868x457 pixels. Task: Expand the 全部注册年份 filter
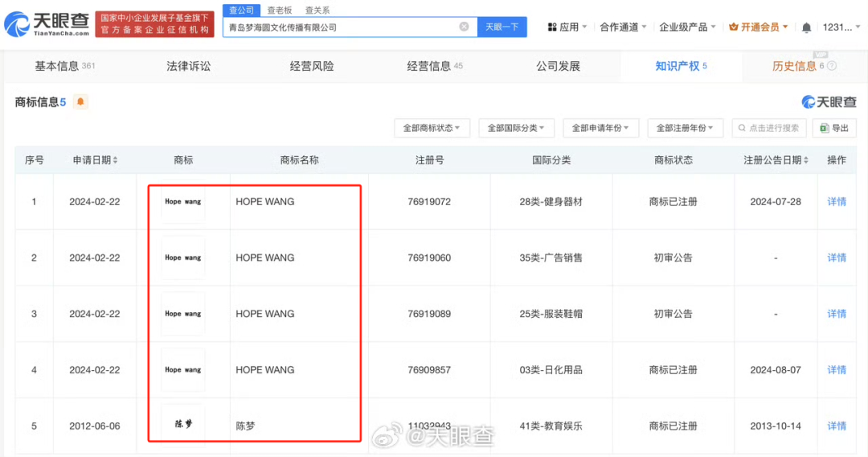[685, 128]
